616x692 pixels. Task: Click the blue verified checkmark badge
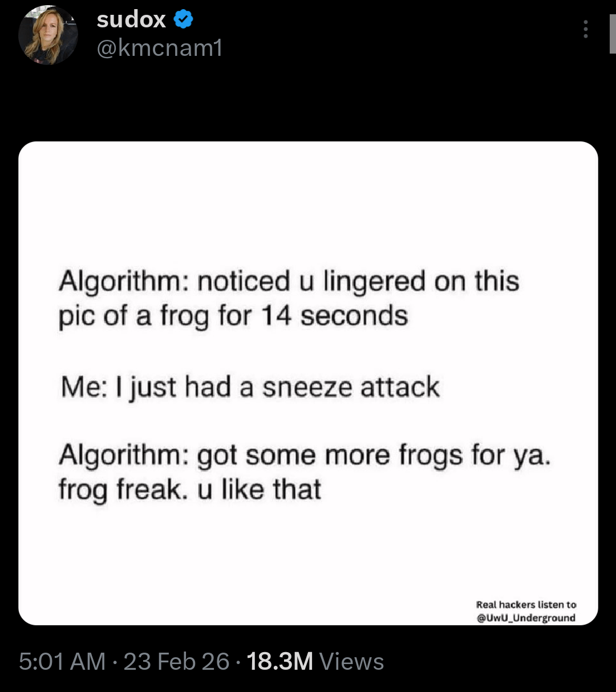[183, 20]
